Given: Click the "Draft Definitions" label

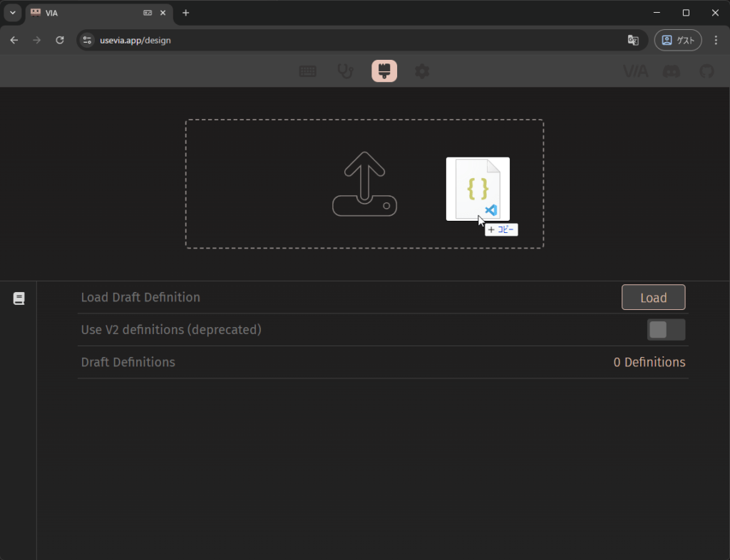Looking at the screenshot, I should 128,363.
